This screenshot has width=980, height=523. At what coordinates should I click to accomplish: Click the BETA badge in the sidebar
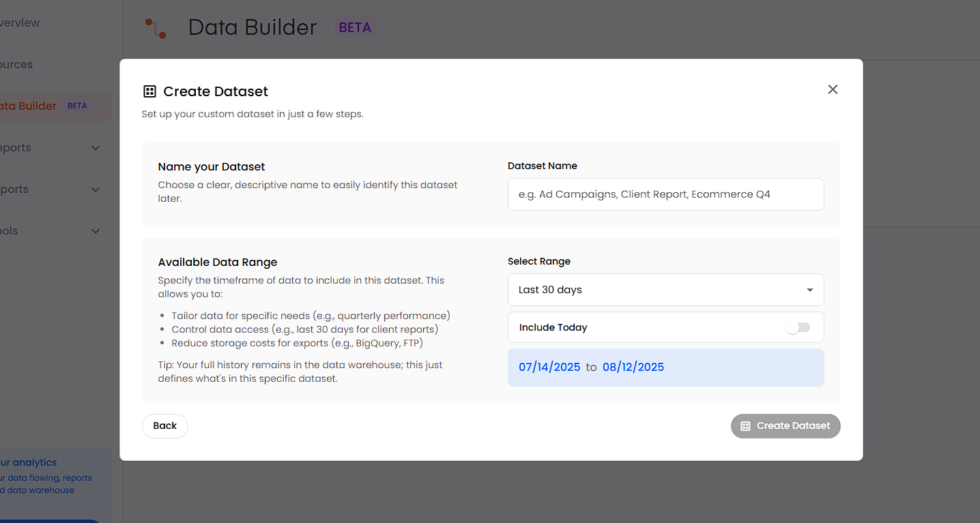coord(77,106)
